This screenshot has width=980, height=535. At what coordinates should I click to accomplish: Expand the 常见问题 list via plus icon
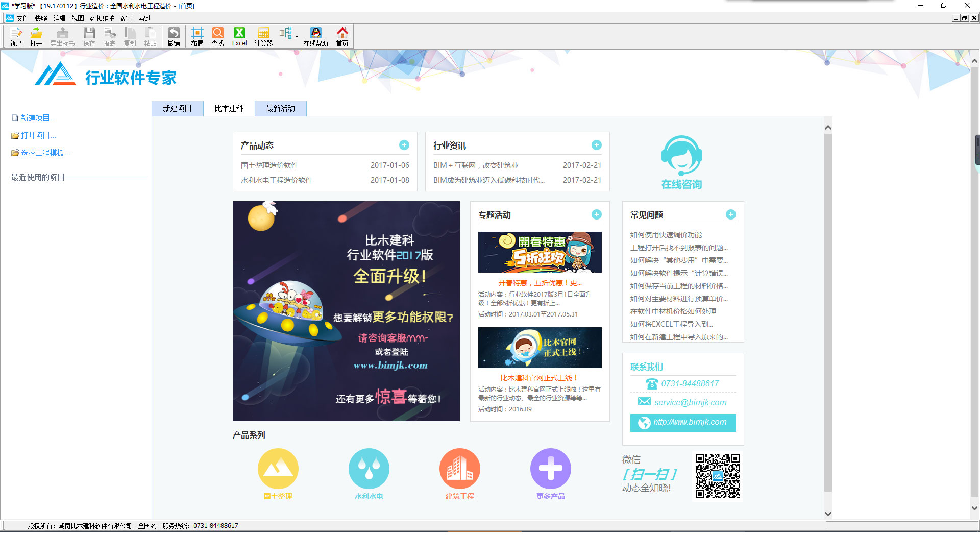[731, 214]
